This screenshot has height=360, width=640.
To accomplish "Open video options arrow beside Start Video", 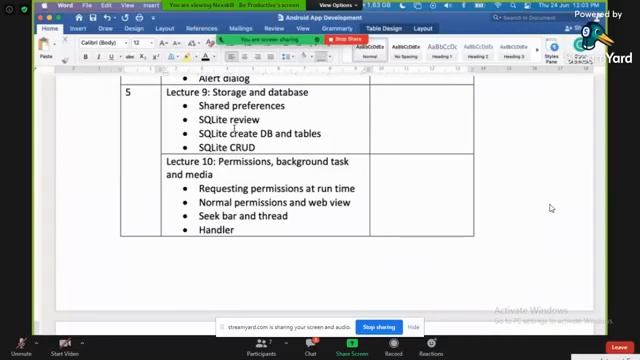I will 82,343.
